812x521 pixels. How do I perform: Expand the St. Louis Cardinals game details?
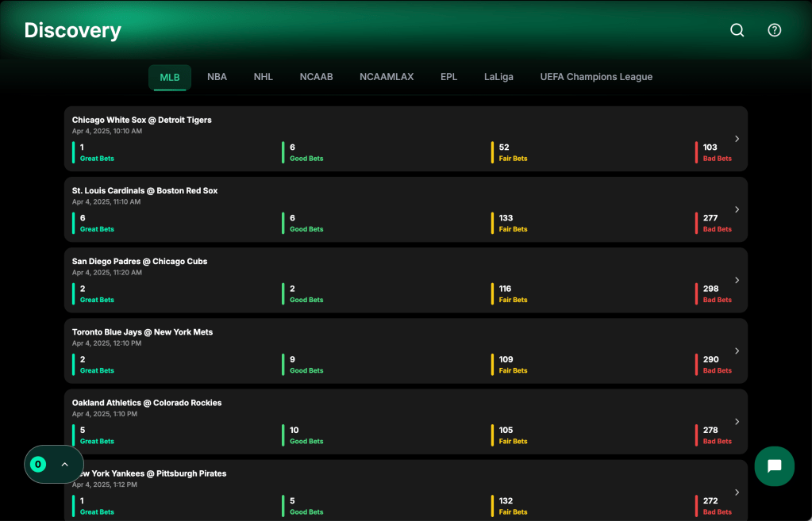737,209
